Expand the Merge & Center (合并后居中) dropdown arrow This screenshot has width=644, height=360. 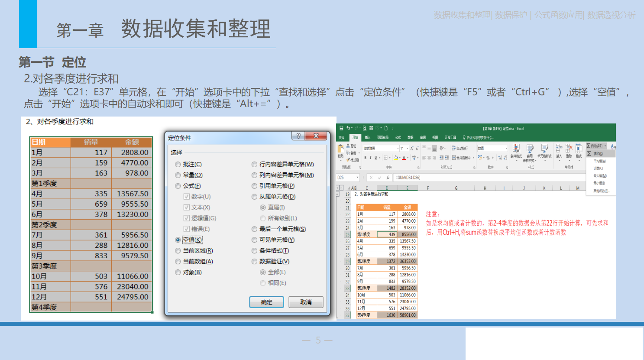pyautogui.click(x=473, y=158)
